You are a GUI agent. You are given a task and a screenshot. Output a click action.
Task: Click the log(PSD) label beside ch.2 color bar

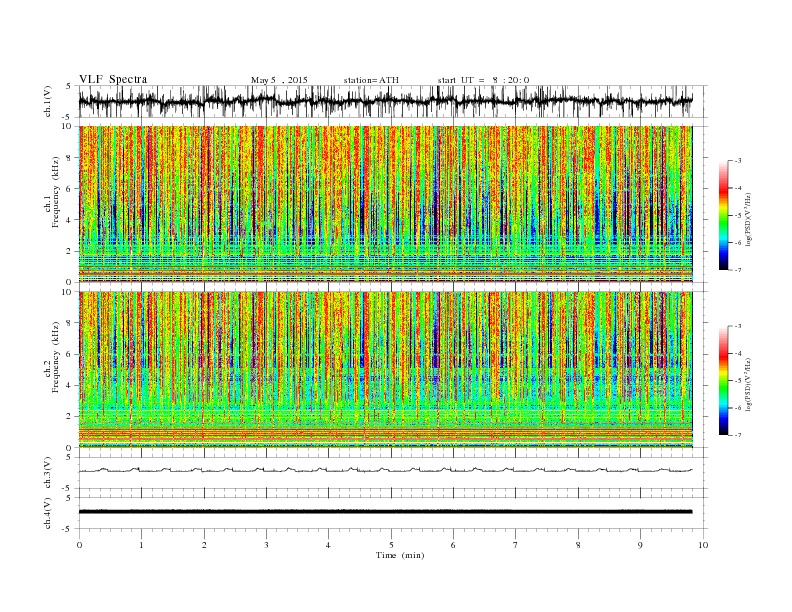click(x=749, y=383)
